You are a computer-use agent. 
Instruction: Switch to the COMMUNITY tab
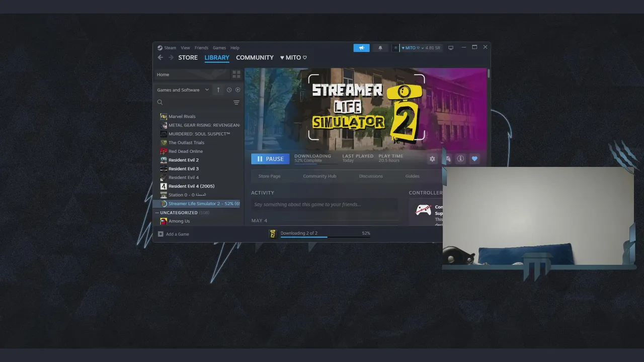(x=255, y=58)
